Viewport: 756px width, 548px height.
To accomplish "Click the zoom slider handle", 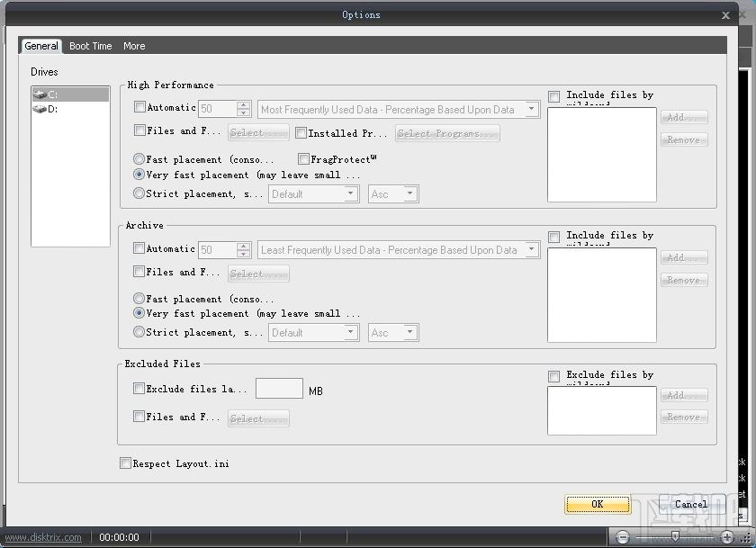I will pyautogui.click(x=676, y=536).
